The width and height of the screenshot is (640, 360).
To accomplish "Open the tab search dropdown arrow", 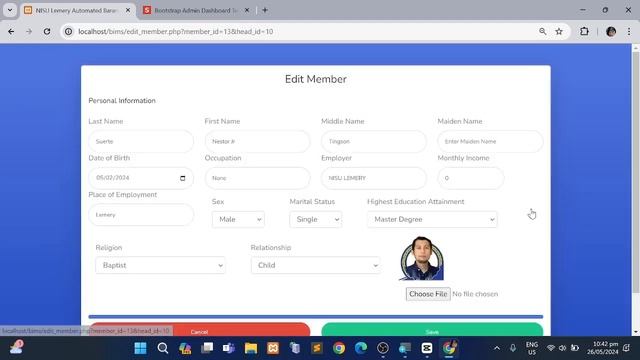I will tap(10, 10).
